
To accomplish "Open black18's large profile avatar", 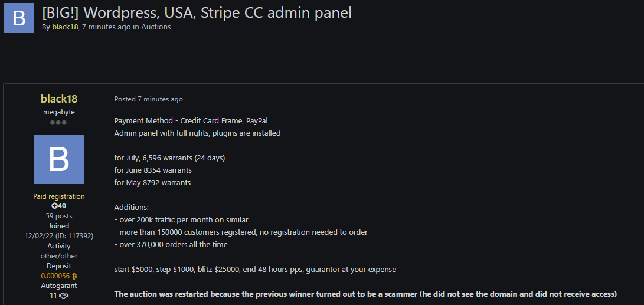I will pyautogui.click(x=59, y=159).
